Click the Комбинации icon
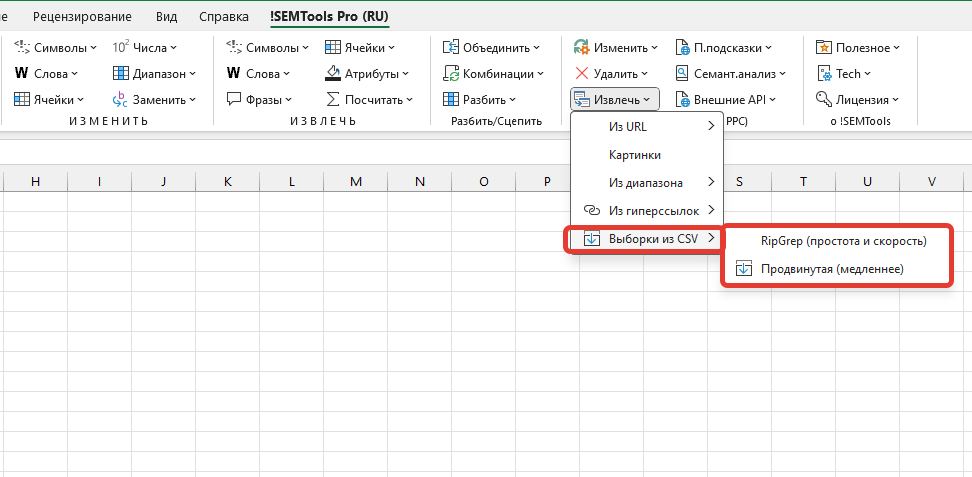The height and width of the screenshot is (477, 972). 451,74
